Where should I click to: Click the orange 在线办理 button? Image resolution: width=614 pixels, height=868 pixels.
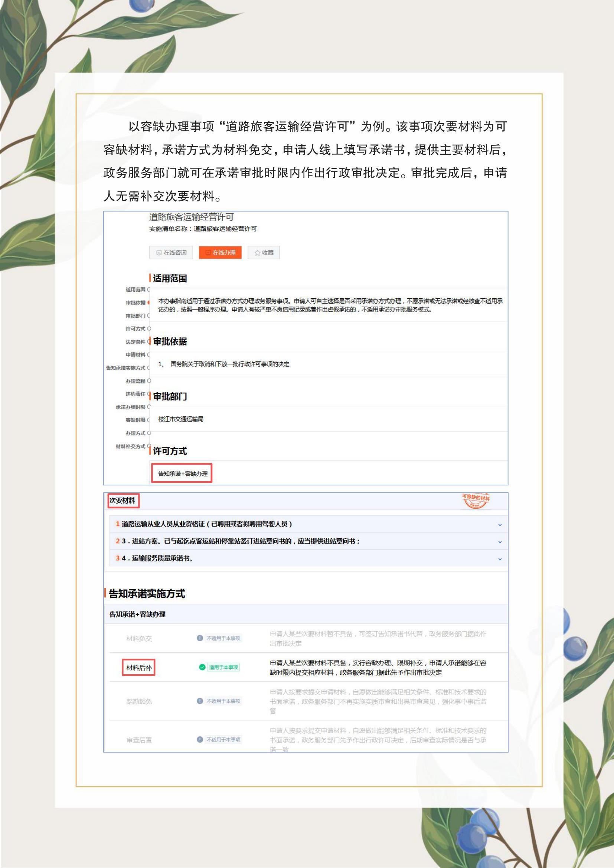(x=220, y=253)
